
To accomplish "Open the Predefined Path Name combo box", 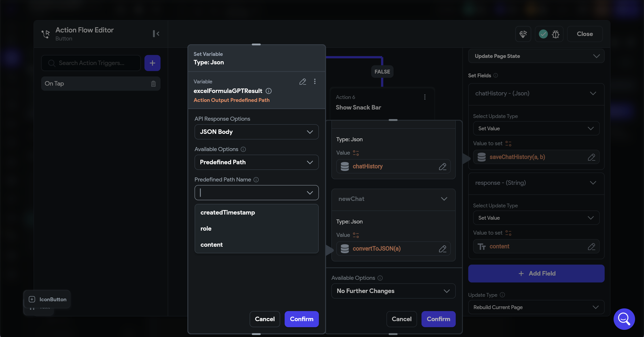I will pos(256,193).
